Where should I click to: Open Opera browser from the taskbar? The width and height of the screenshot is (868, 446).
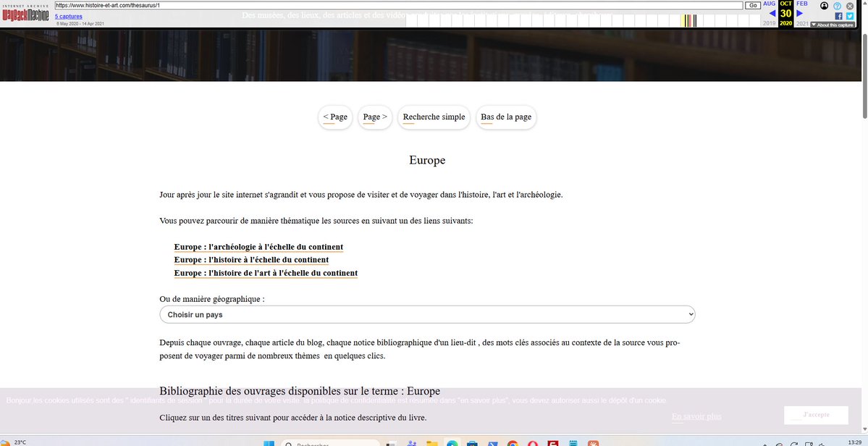point(532,443)
